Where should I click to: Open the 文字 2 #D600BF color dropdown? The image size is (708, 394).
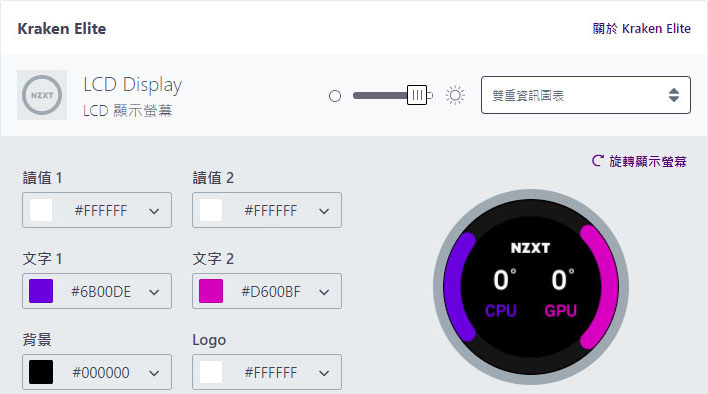coord(267,291)
